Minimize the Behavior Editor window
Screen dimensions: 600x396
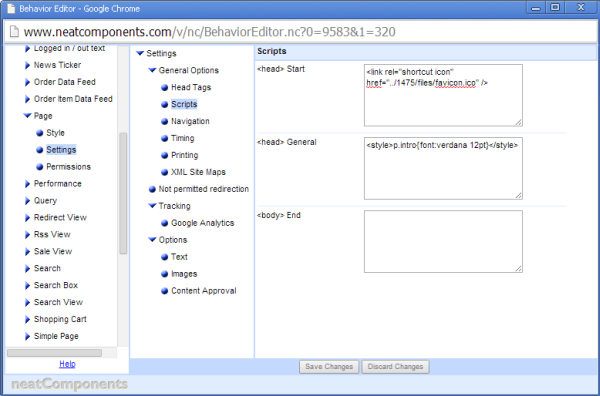coord(536,8)
